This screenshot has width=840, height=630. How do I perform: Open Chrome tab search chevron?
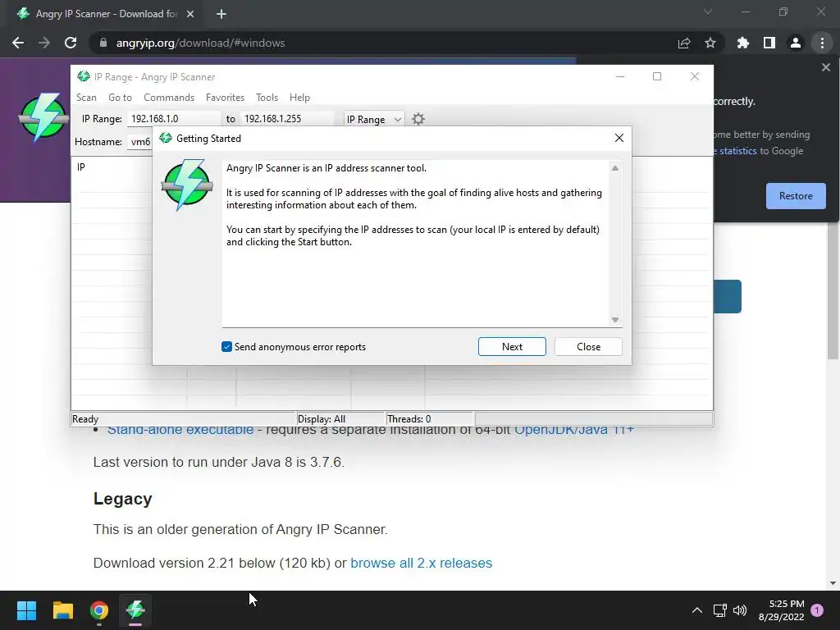pyautogui.click(x=708, y=11)
